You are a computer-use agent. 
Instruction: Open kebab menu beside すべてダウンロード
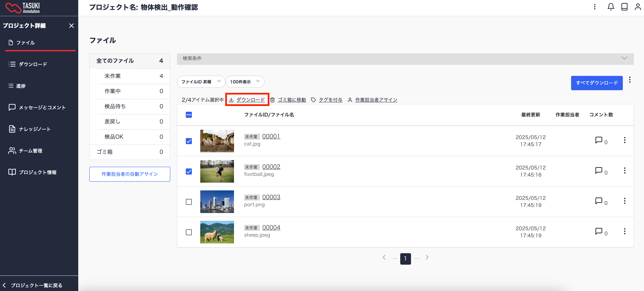(x=630, y=80)
